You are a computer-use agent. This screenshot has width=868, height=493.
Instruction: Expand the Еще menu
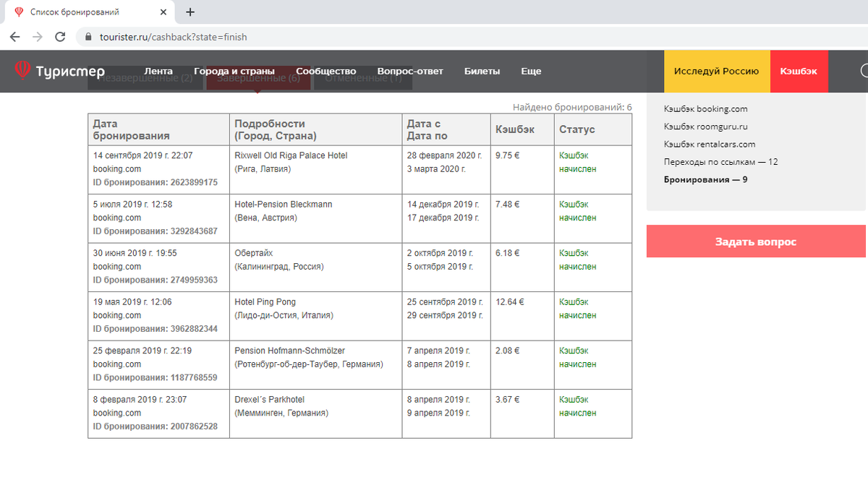531,71
